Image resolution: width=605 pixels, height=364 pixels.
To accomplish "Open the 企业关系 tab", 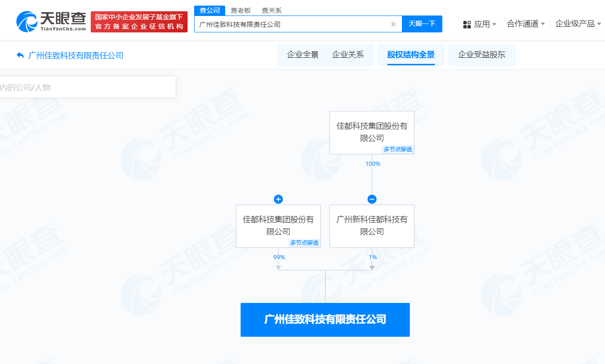I will pos(349,54).
